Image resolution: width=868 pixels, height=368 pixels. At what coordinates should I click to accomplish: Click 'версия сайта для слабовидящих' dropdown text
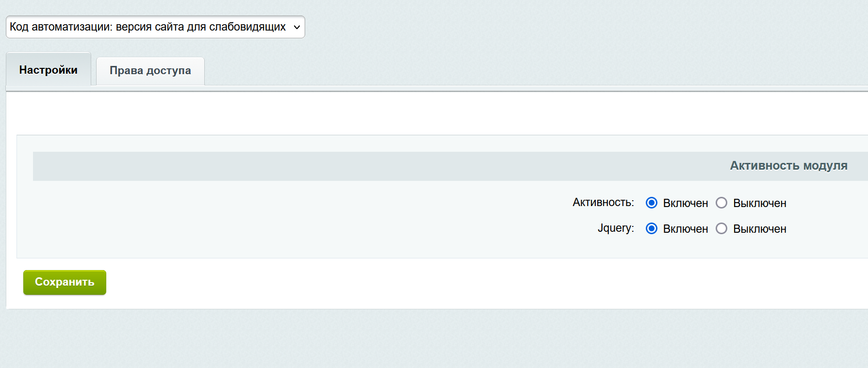[200, 27]
